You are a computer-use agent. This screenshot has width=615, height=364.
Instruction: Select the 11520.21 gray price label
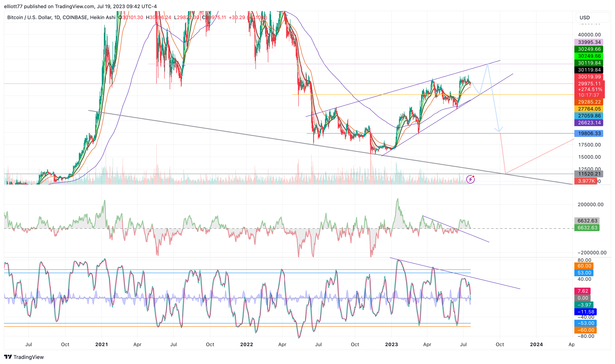tap(589, 174)
